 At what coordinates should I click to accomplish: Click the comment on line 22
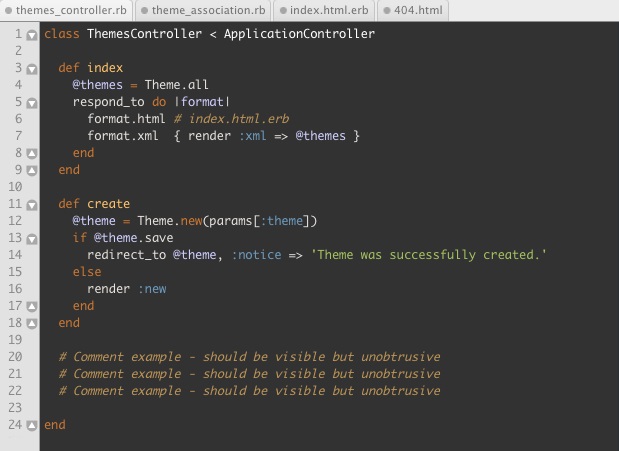(249, 390)
